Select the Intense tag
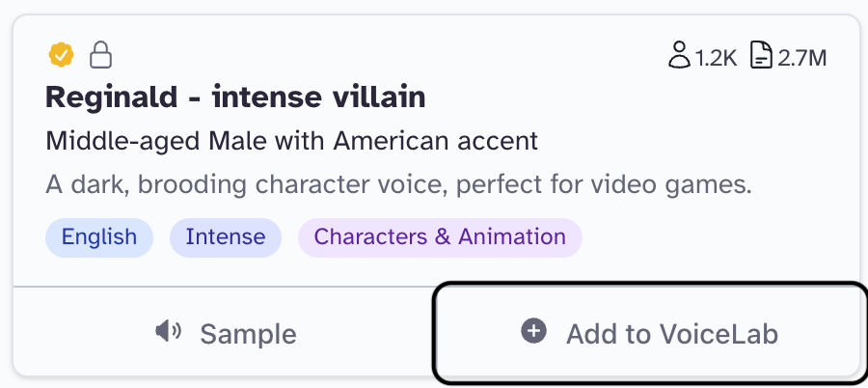This screenshot has height=388, width=868. pyautogui.click(x=226, y=236)
